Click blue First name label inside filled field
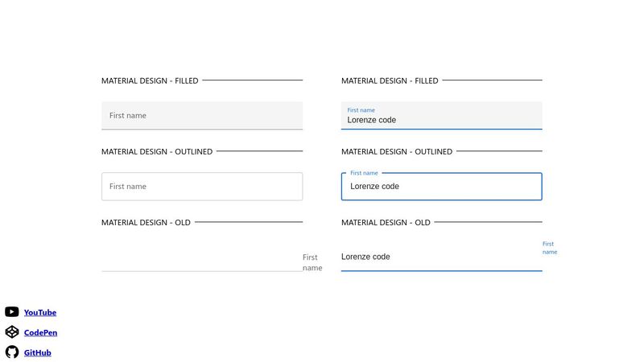 [x=361, y=110]
